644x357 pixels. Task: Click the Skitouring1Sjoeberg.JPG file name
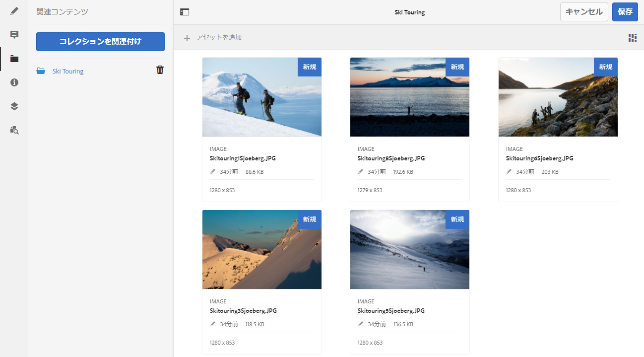243,158
